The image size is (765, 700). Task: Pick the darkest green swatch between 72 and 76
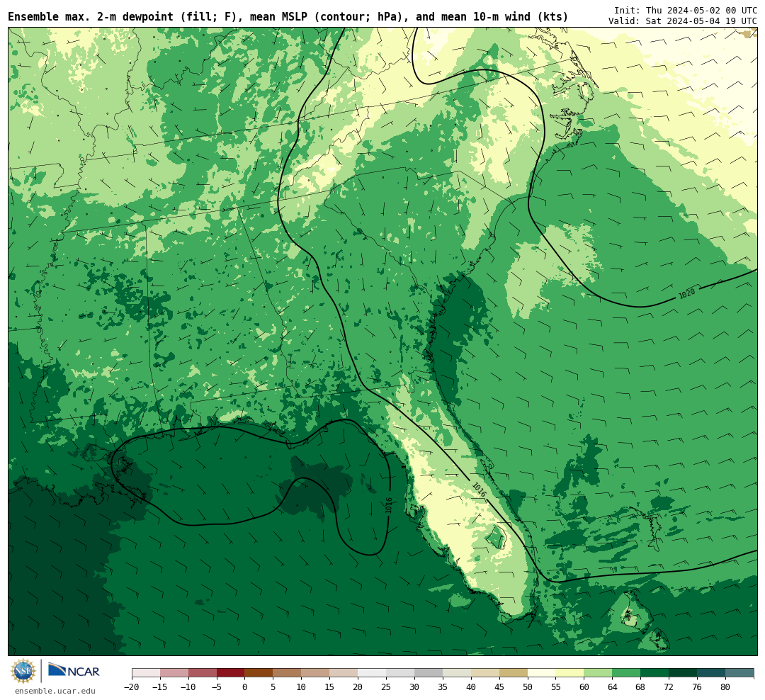684,673
